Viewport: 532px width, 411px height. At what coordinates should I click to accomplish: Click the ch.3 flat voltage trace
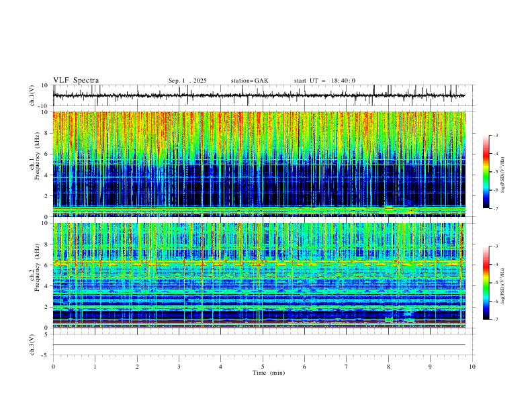[259, 345]
